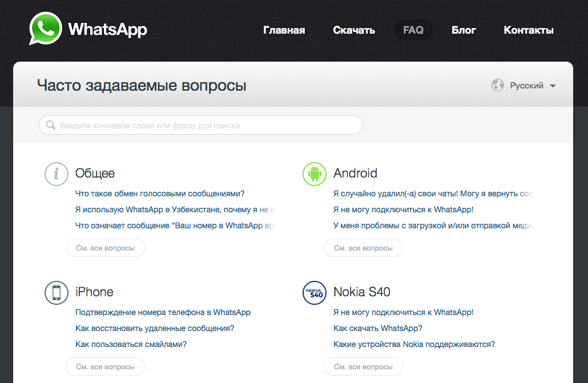Open the Nokia S40 category heading
Screen dimensions: 588x383
(362, 292)
